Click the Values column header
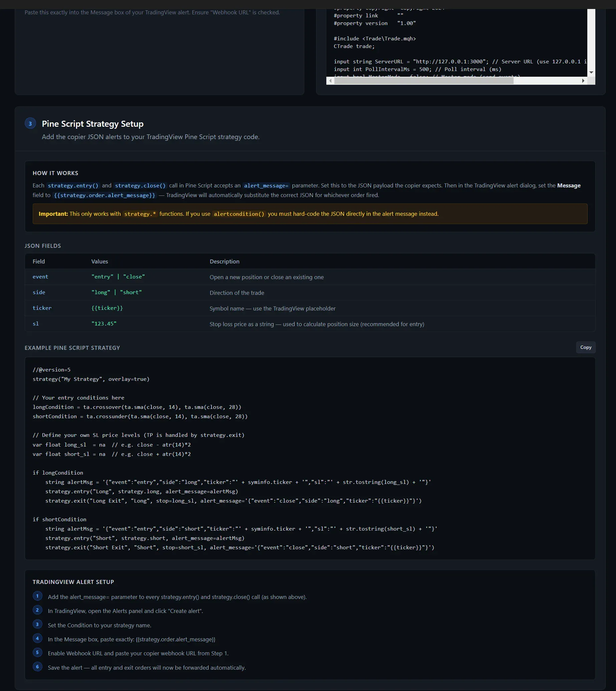This screenshot has height=691, width=616. [x=99, y=261]
